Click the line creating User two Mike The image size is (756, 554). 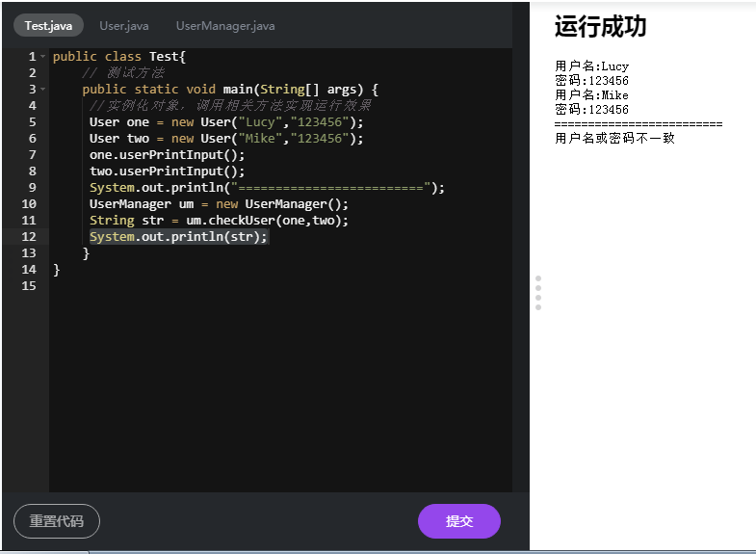[226, 139]
